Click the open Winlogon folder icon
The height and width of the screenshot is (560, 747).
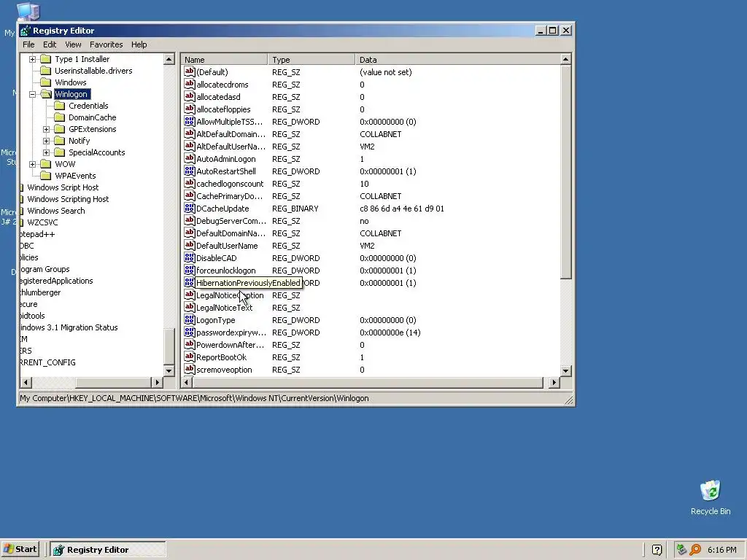pos(46,94)
